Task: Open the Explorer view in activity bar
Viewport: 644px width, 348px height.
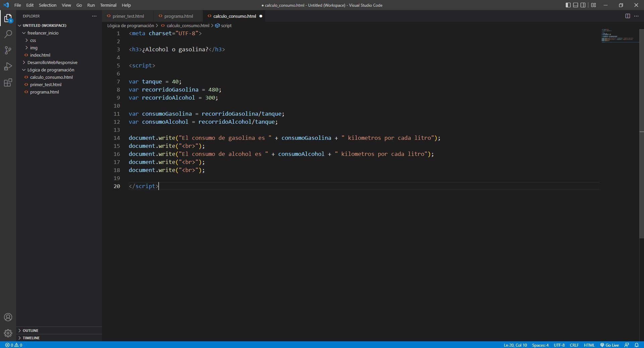Action: click(x=8, y=18)
